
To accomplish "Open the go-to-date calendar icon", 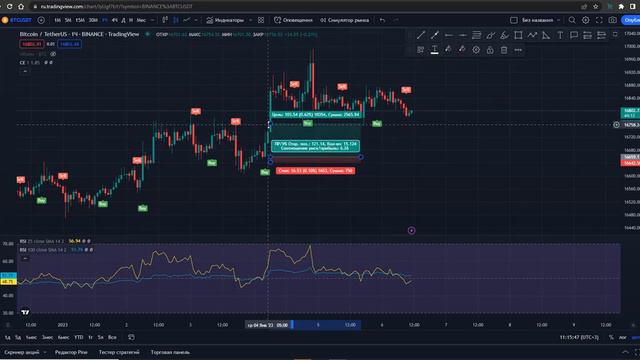I will [x=131, y=337].
